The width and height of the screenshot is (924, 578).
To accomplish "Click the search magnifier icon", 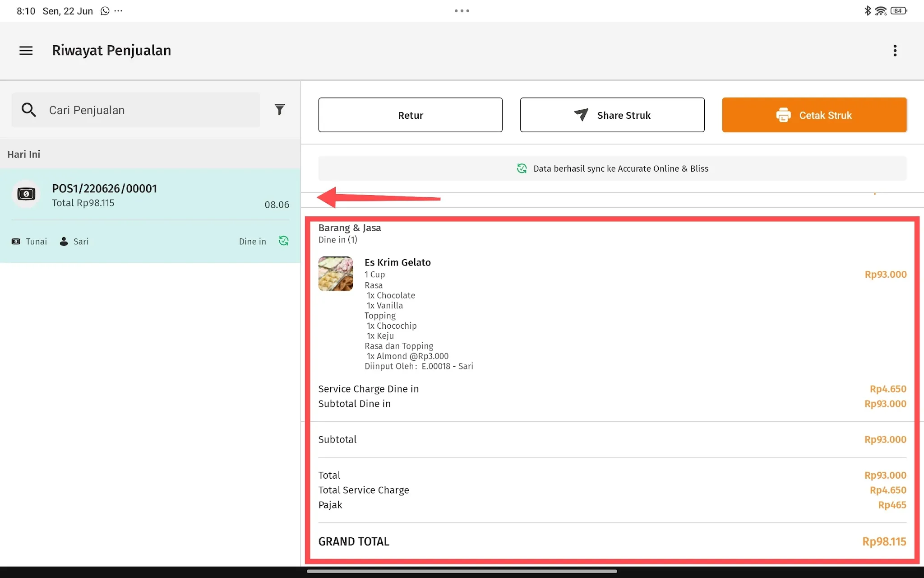I will [29, 110].
